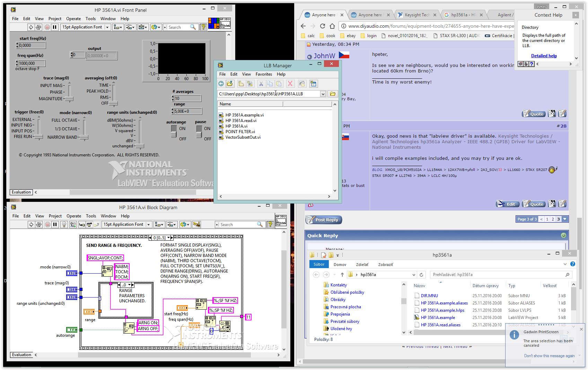Click browser reload button
Image resolution: width=588 pixels, height=370 pixels.
click(x=323, y=26)
